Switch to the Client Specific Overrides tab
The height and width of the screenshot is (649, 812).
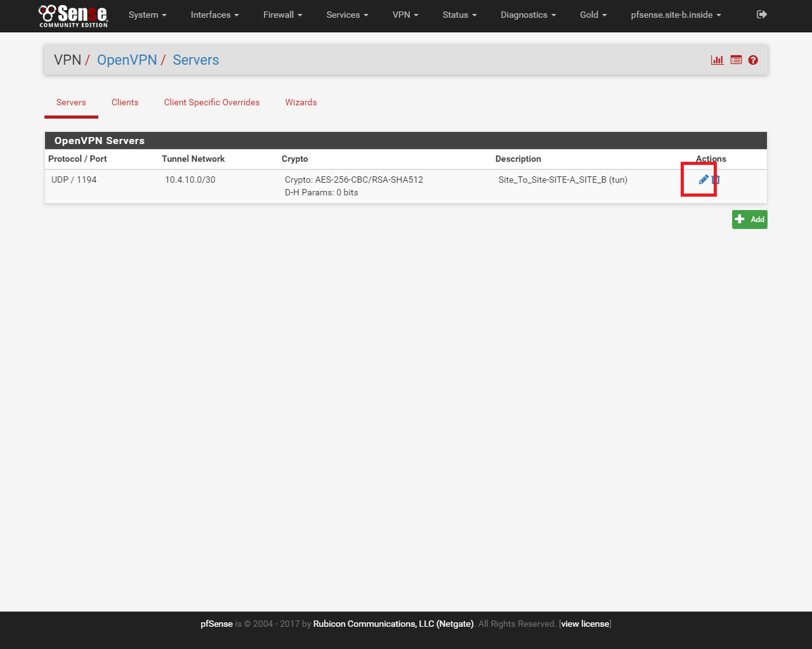[x=212, y=102]
